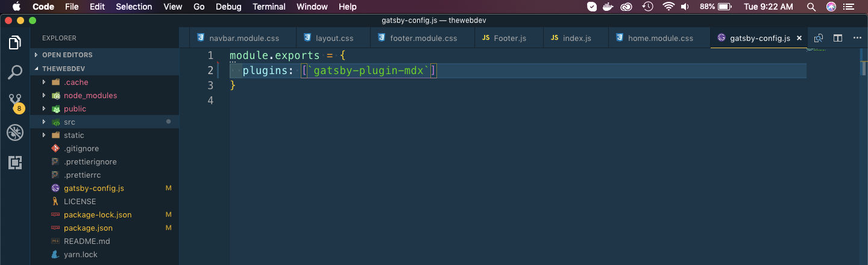Collapse the THEWEBDEV project section
The width and height of the screenshot is (868, 265).
click(104, 69)
